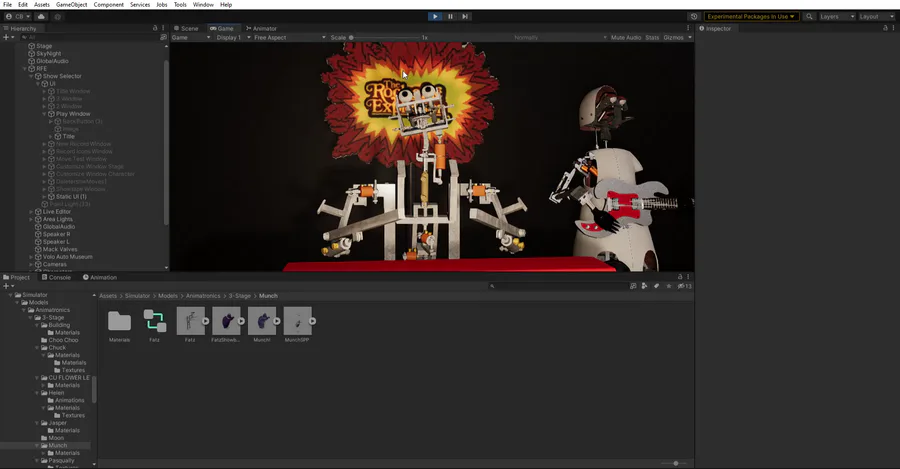
Task: Open the Materials folder in asset grid
Action: pyautogui.click(x=119, y=321)
